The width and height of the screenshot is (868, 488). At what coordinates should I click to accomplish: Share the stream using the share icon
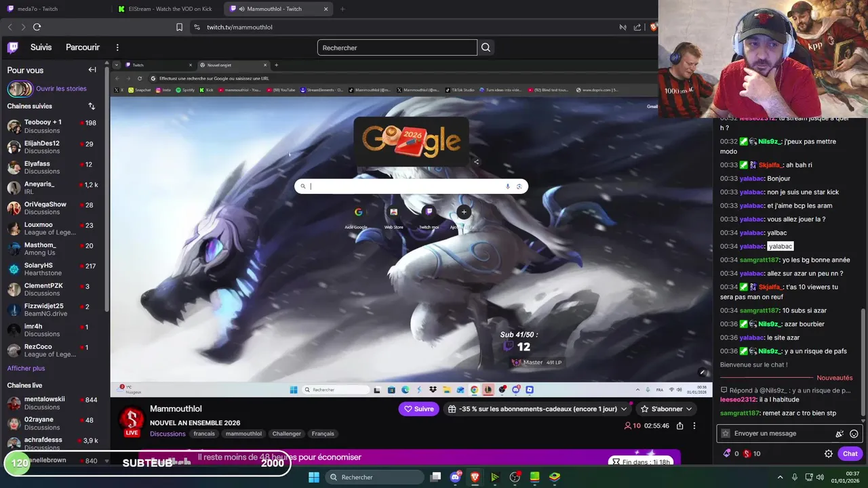point(679,426)
